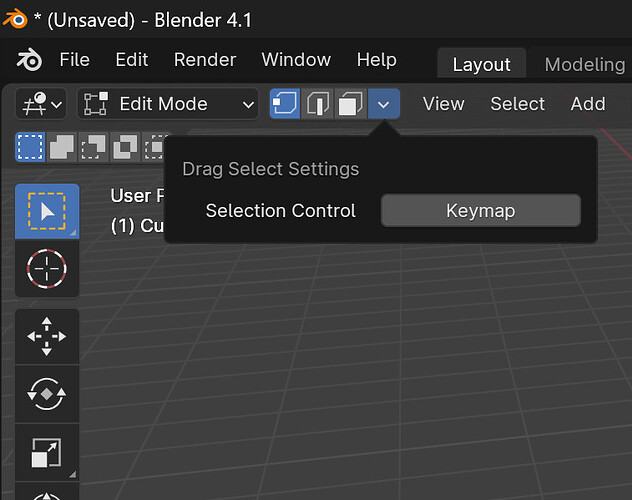Screen dimensions: 632x500
Task: Open the Edit Mode dropdown
Action: [168, 104]
